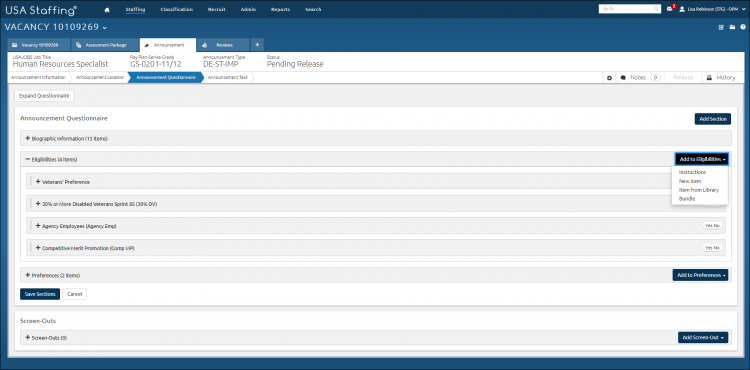Select the Announcement Questionnaire step

165,77
